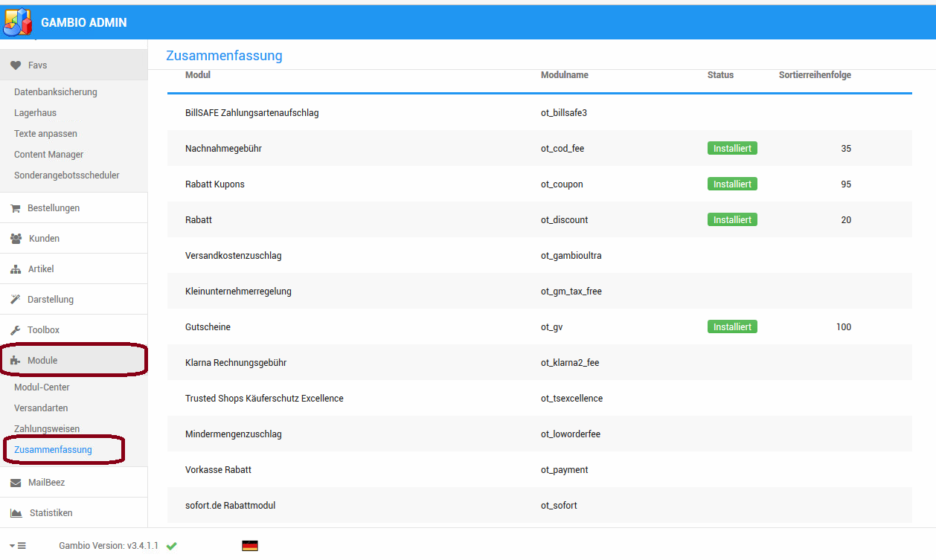The image size is (936, 560).
Task: Click the envelope icon for MailBeez
Action: (15, 483)
